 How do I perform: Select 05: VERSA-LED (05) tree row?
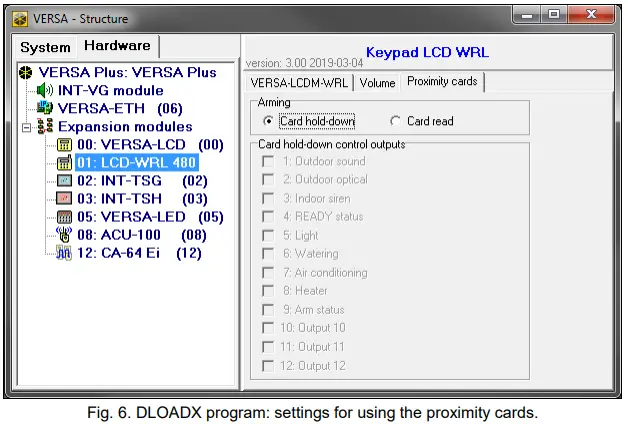(x=150, y=217)
